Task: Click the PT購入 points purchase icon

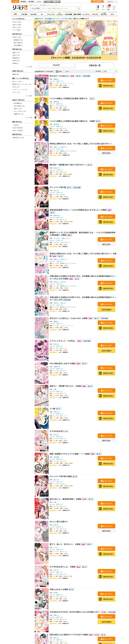Action: (x=108, y=8)
